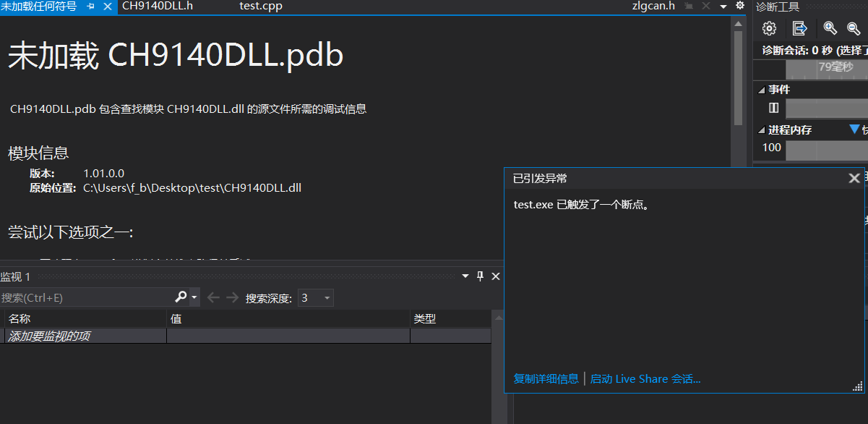
Task: Select the zoom-in magnifier in Diagnostic Tools
Action: tap(830, 28)
